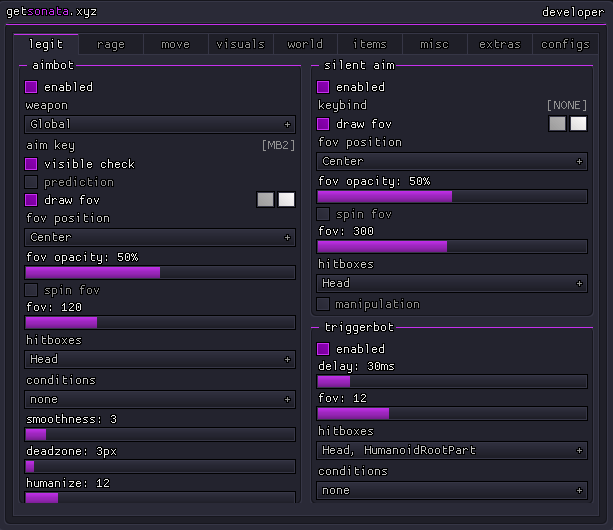Go to the world tab
The width and height of the screenshot is (613, 530).
coord(305,44)
